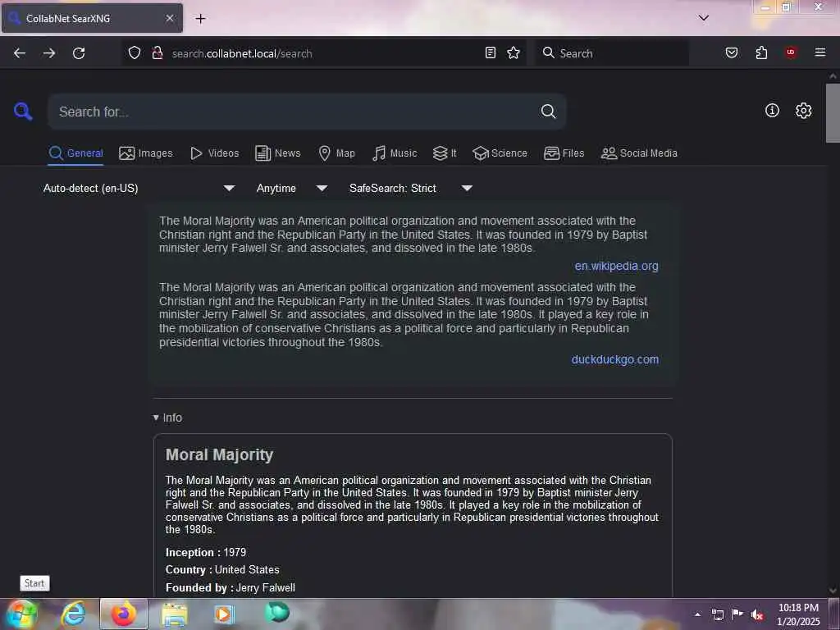
Task: Go back with browser back arrow
Action: point(20,53)
